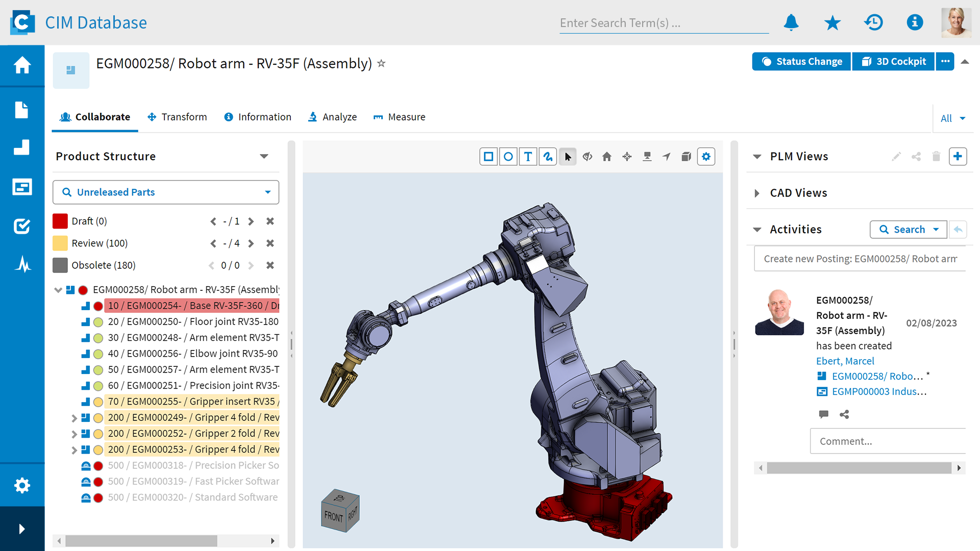Screen dimensions: 980x551
Task: Expand the CAD Views section
Action: (x=757, y=193)
